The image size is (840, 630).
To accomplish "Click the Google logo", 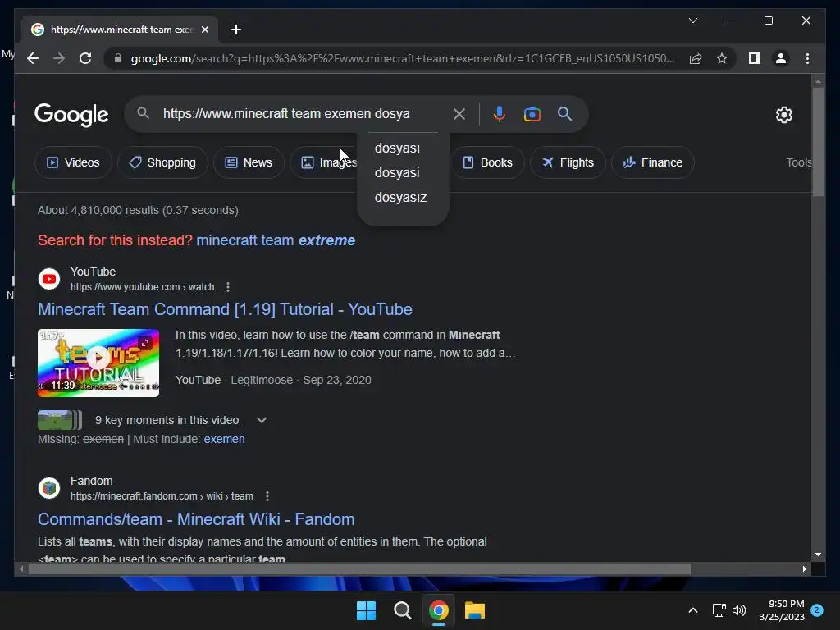I will click(71, 115).
